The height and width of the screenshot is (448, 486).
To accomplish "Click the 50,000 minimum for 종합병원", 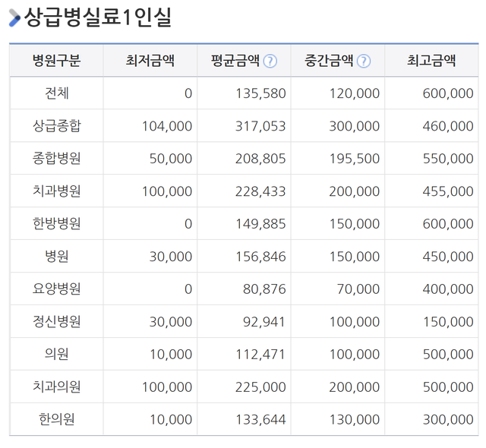I will pyautogui.click(x=171, y=159).
